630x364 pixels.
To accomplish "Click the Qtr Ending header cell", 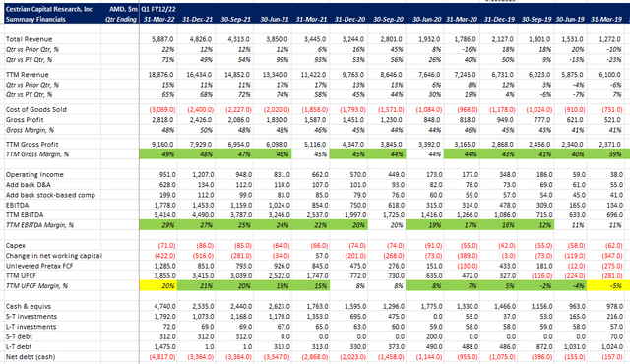I will pos(121,19).
